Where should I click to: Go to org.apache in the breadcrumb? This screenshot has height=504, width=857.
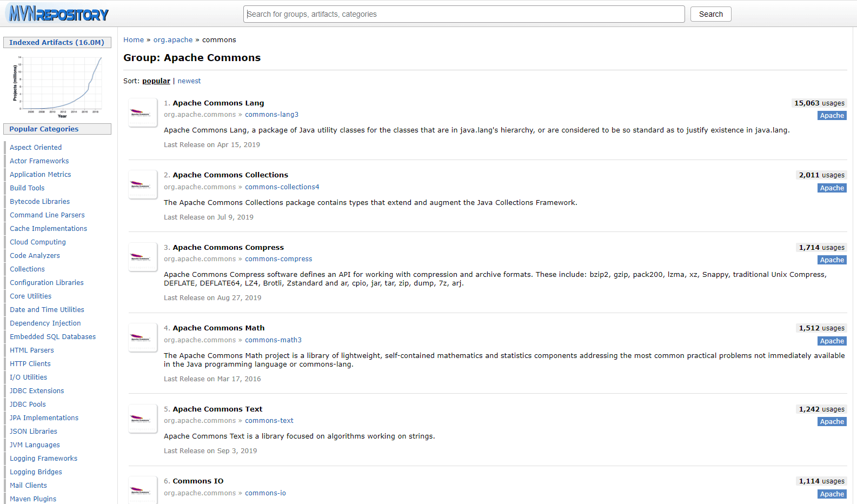173,40
